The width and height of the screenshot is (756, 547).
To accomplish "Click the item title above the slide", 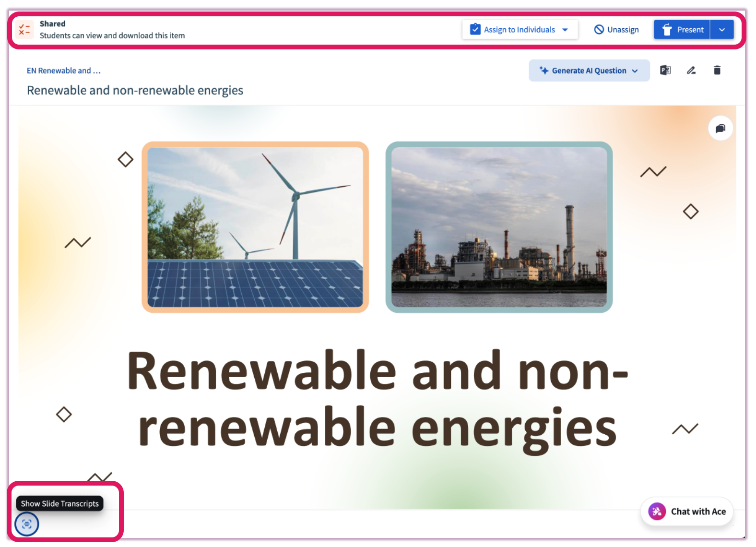I will click(x=135, y=90).
